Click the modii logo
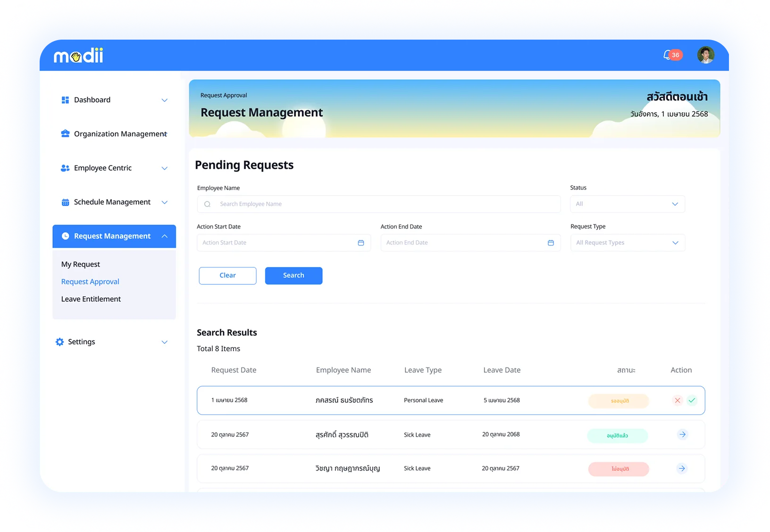This screenshot has width=770, height=532. [x=78, y=56]
